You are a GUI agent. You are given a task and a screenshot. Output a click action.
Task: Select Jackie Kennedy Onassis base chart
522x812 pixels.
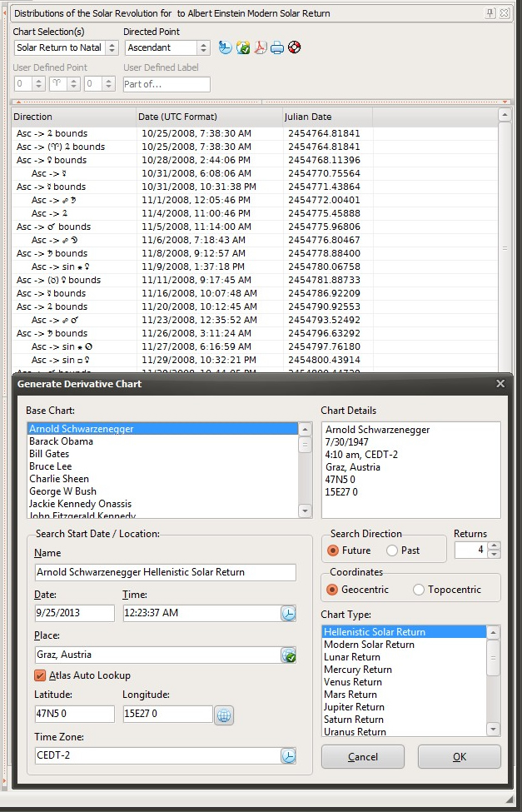162,503
